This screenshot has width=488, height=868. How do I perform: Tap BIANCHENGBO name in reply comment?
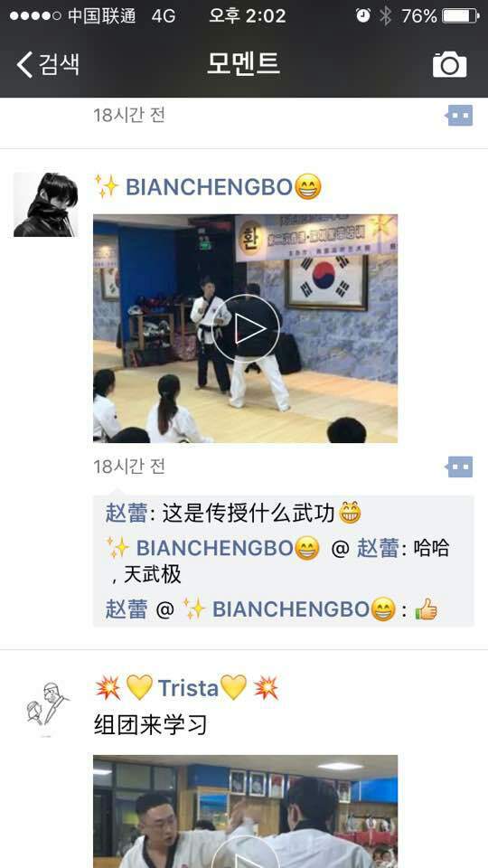[x=213, y=548]
